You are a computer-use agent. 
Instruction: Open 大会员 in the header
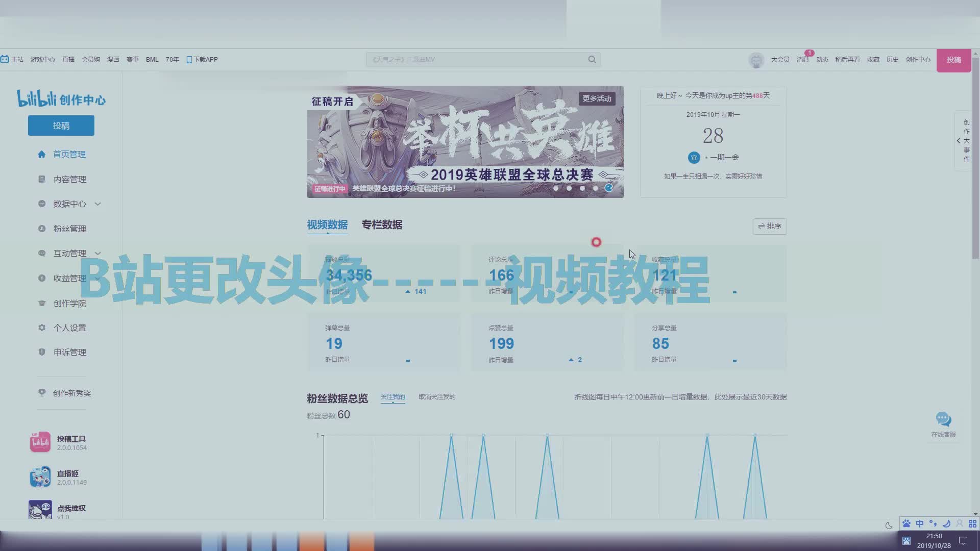pyautogui.click(x=780, y=60)
